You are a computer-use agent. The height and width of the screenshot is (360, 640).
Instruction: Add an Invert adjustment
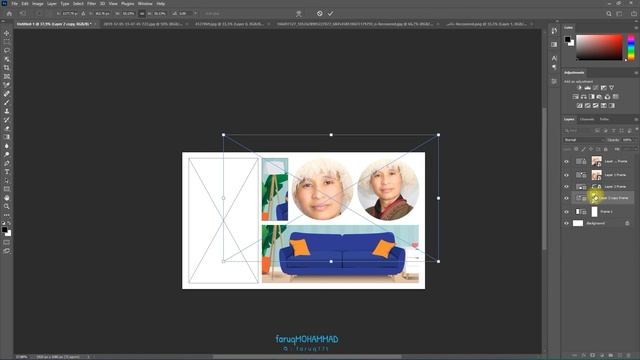coord(580,106)
